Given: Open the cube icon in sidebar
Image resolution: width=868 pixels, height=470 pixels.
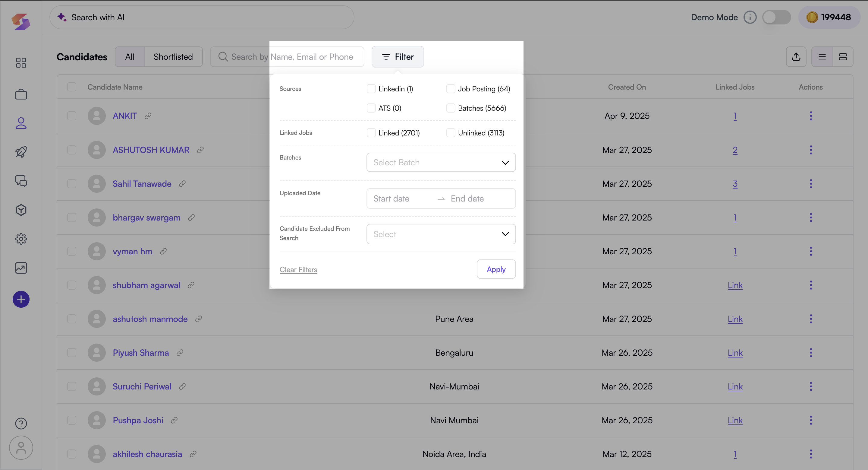Looking at the screenshot, I should tap(21, 210).
